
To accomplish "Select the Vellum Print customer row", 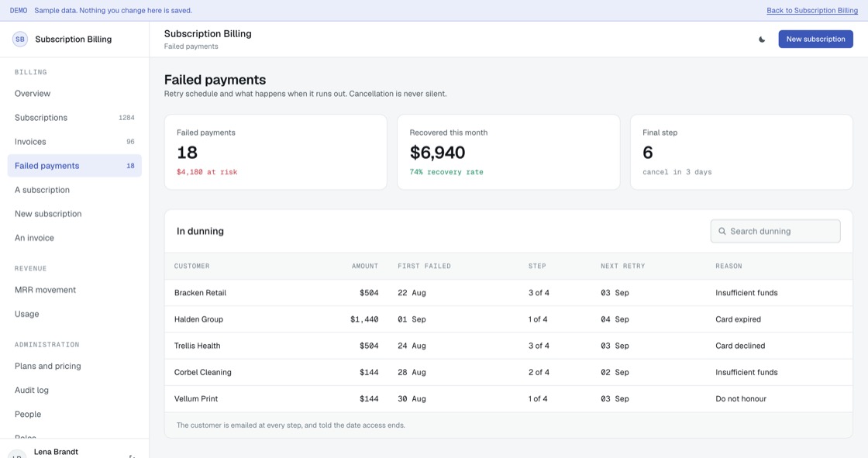I will [508, 399].
